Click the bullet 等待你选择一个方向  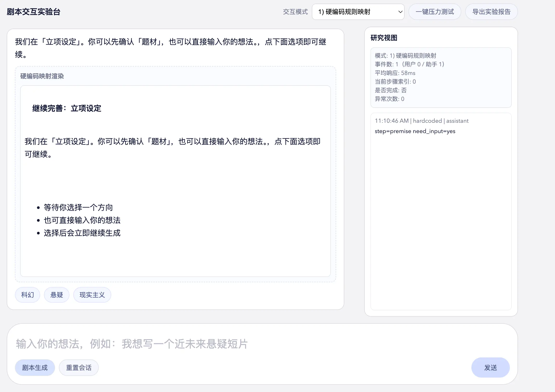tap(78, 207)
